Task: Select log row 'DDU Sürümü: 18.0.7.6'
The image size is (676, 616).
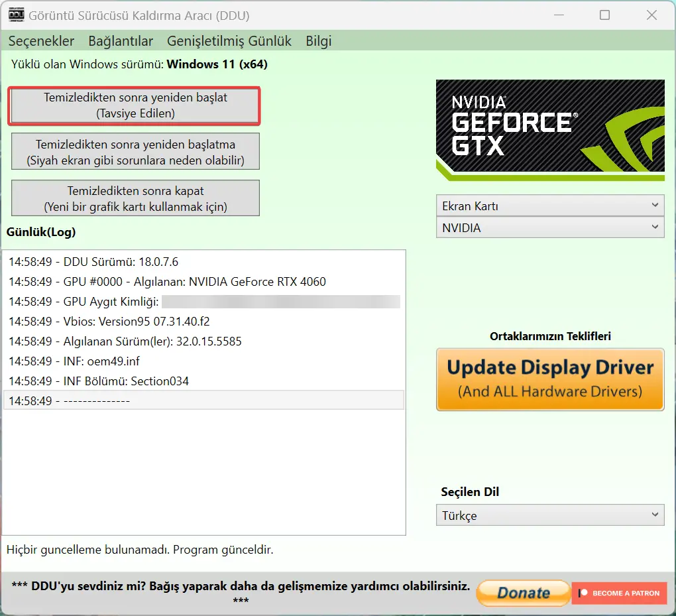Action: coord(203,262)
